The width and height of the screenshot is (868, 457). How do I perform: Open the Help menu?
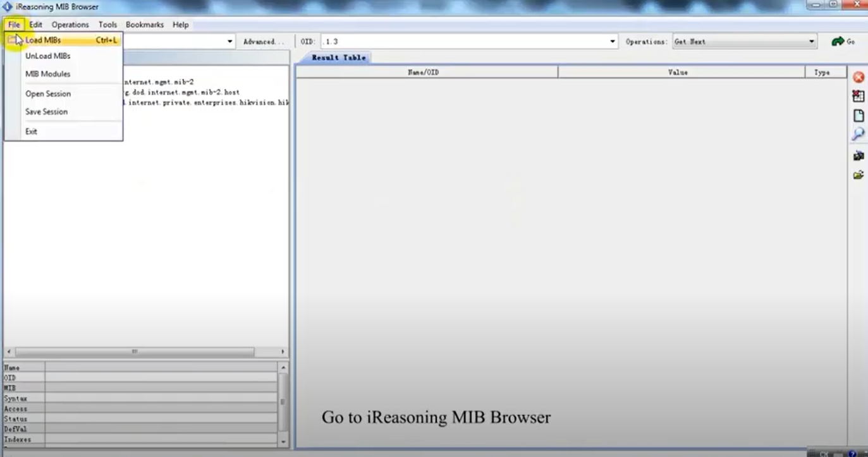click(x=181, y=25)
